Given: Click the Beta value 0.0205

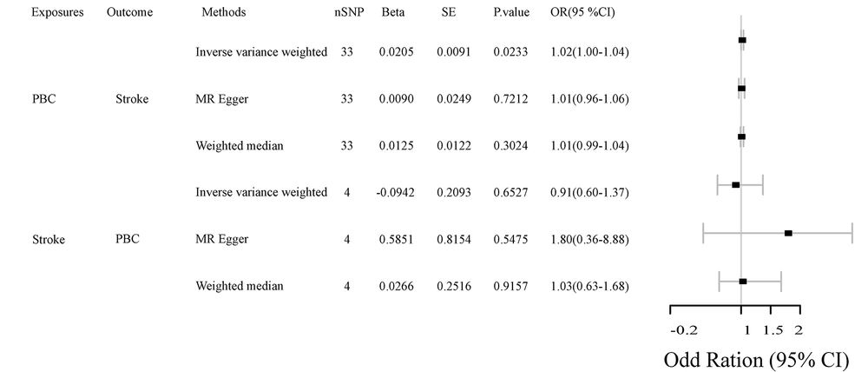Looking at the screenshot, I should coord(397,52).
